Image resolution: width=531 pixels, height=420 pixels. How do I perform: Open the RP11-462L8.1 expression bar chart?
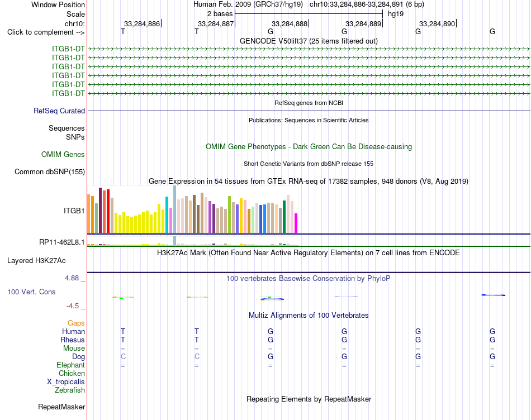tap(192, 241)
